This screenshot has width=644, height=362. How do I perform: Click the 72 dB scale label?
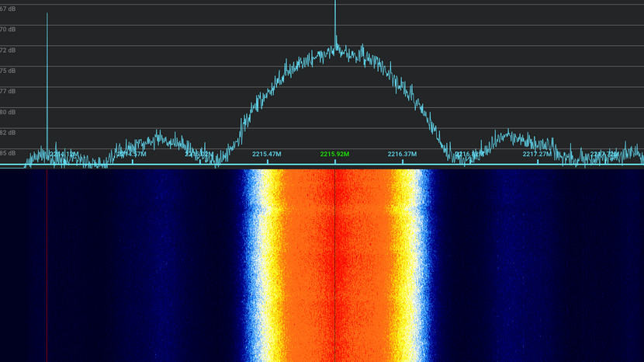pyautogui.click(x=8, y=50)
